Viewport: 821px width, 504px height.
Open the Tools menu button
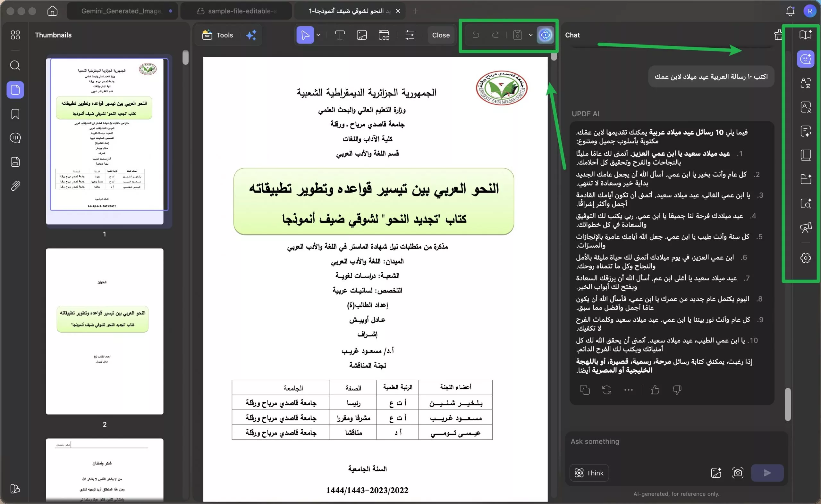coord(217,35)
